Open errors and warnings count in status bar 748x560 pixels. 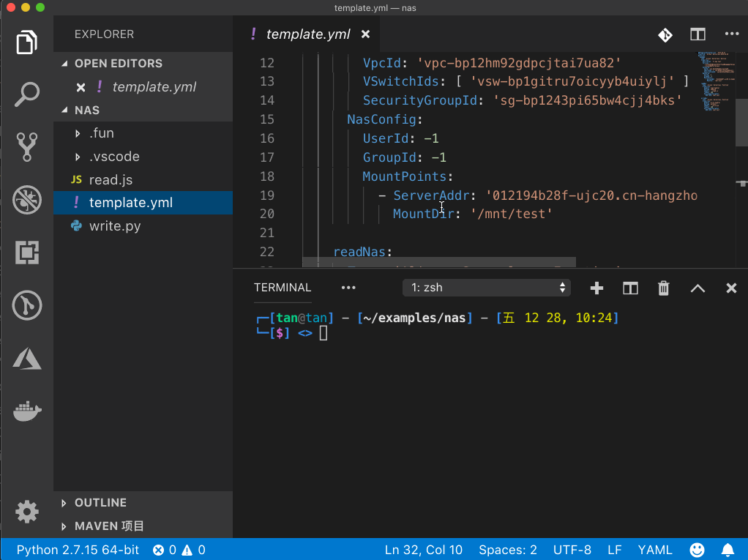(x=179, y=550)
